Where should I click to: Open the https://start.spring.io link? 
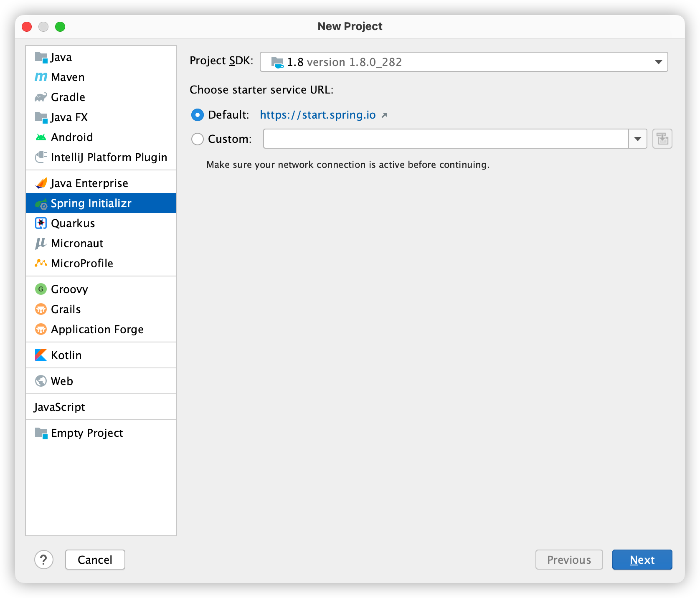pyautogui.click(x=318, y=115)
